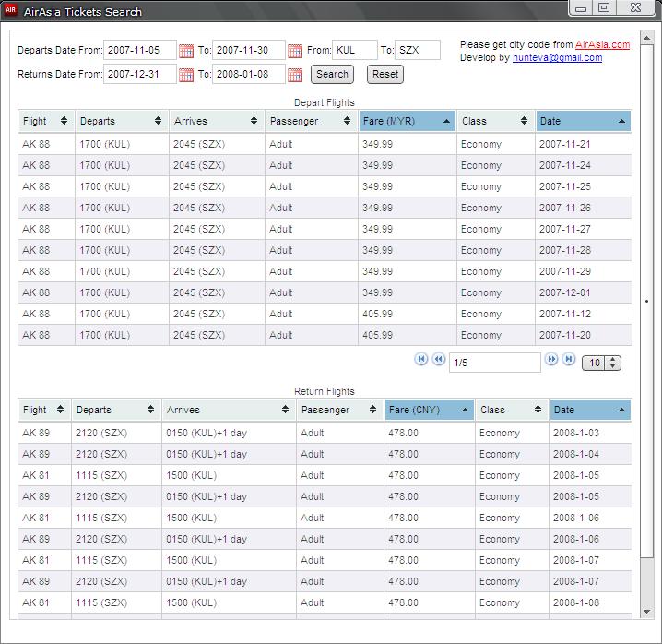Sort return flights by Departs column

(x=116, y=410)
